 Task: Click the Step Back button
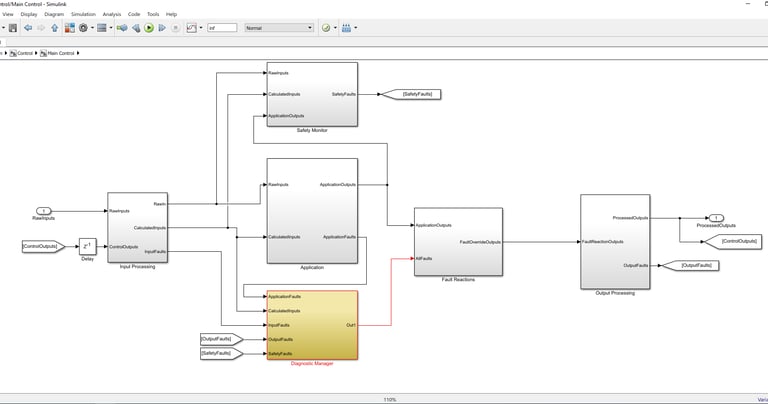point(136,28)
